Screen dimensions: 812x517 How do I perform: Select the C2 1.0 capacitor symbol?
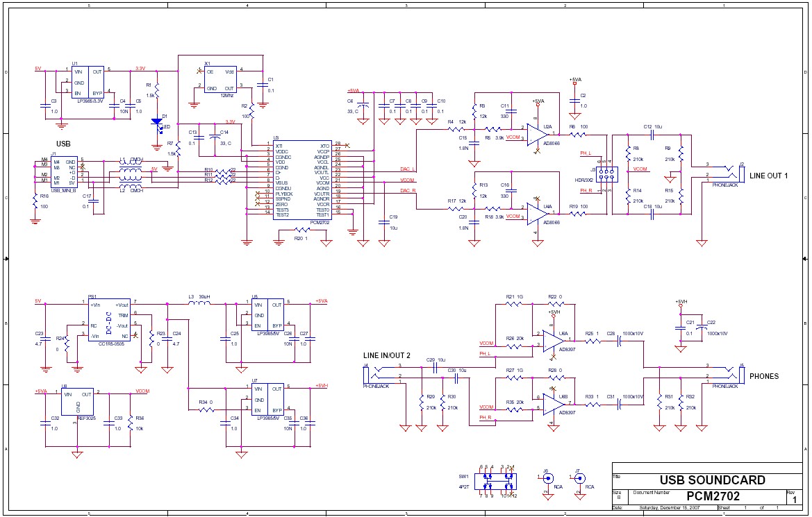pyautogui.click(x=575, y=99)
